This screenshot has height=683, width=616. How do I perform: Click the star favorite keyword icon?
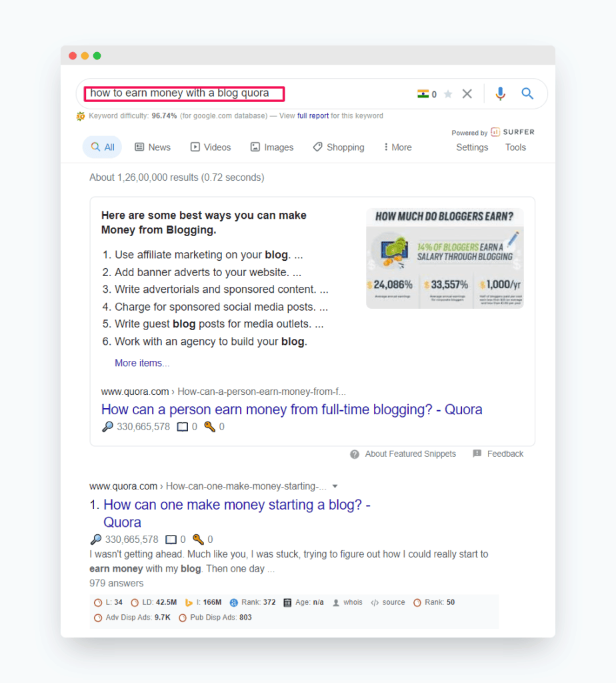tap(448, 93)
